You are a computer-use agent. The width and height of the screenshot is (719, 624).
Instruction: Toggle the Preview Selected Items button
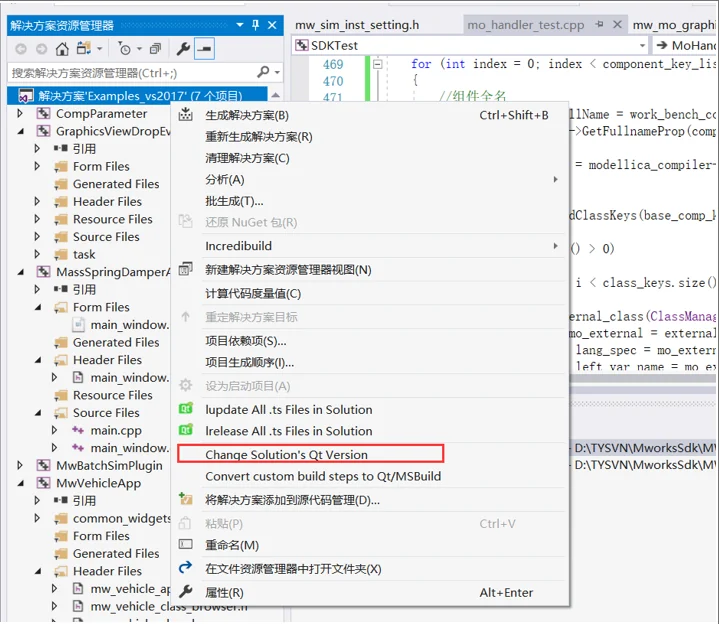[x=204, y=49]
